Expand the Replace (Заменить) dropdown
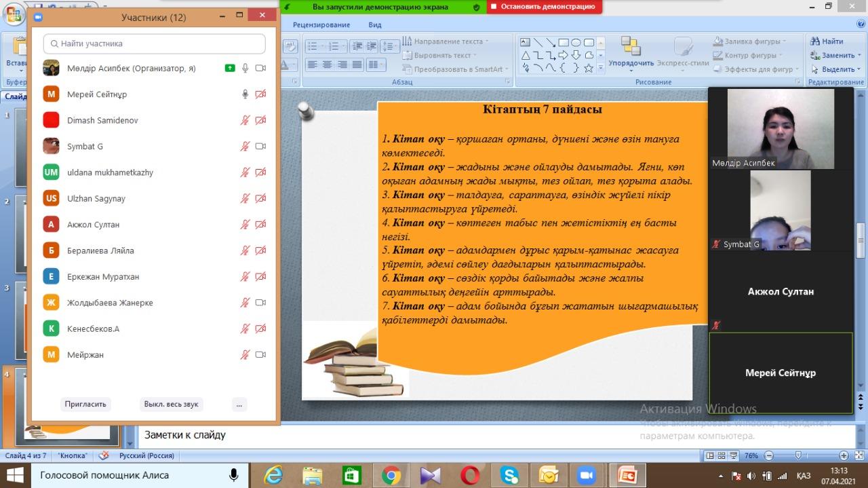This screenshot has height=488, width=868. click(x=859, y=56)
